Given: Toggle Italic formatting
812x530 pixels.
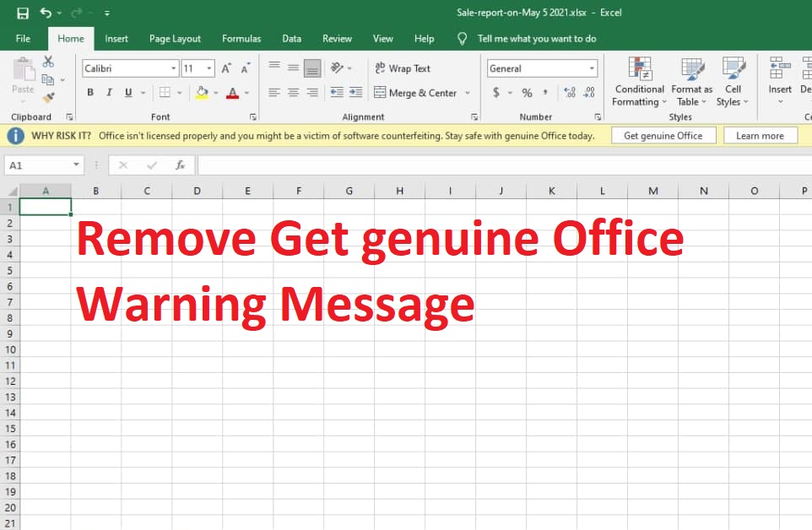Looking at the screenshot, I should click(x=109, y=93).
